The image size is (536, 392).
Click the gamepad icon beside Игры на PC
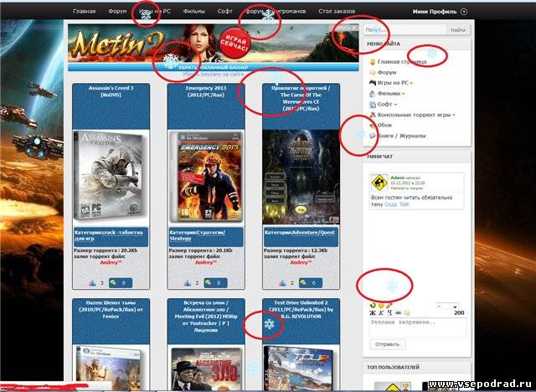coord(373,83)
